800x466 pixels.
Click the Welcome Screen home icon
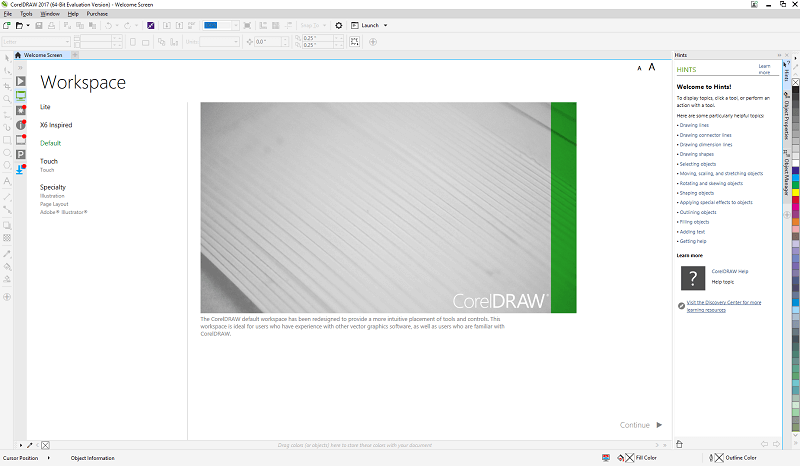click(18, 55)
